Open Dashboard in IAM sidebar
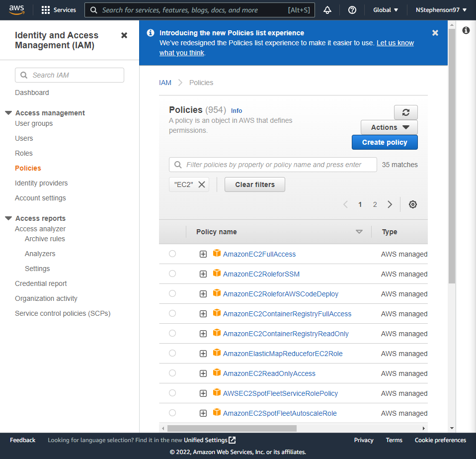Viewport: 476px width, 459px height. [32, 92]
